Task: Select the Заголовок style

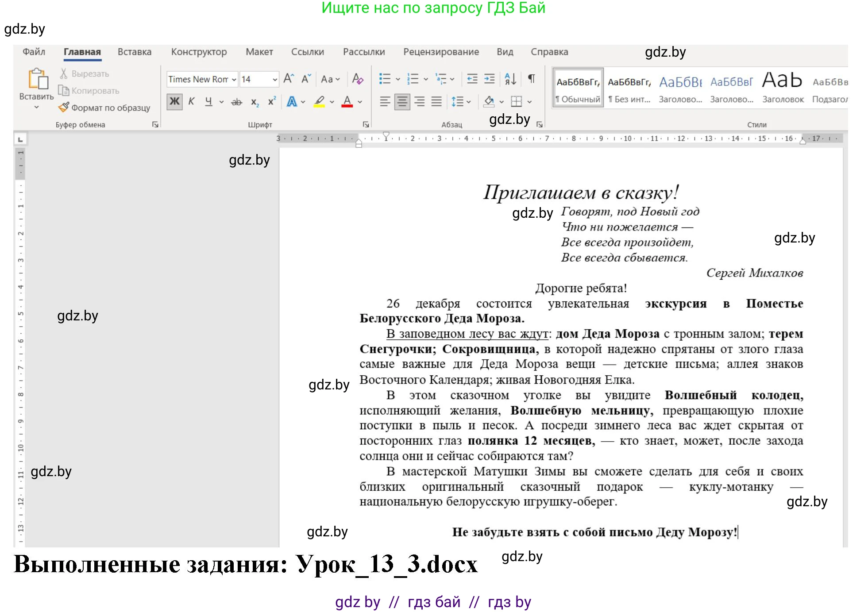Action: point(782,86)
